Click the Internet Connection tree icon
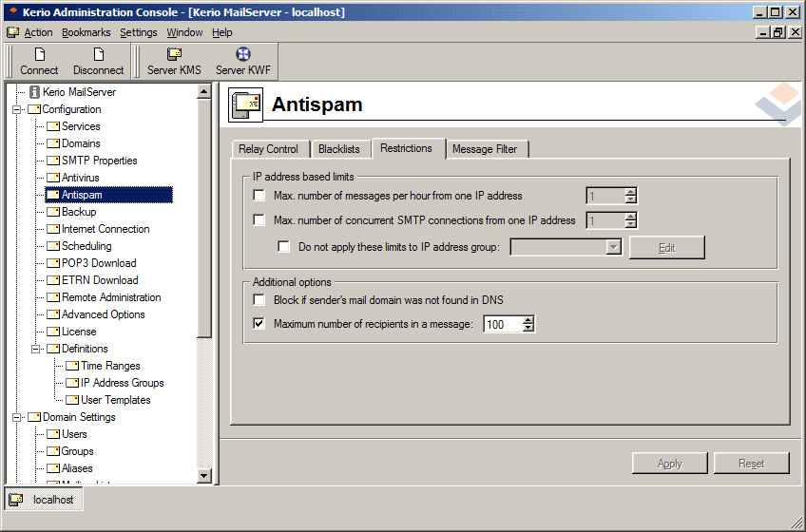This screenshot has height=532, width=806. pos(53,229)
